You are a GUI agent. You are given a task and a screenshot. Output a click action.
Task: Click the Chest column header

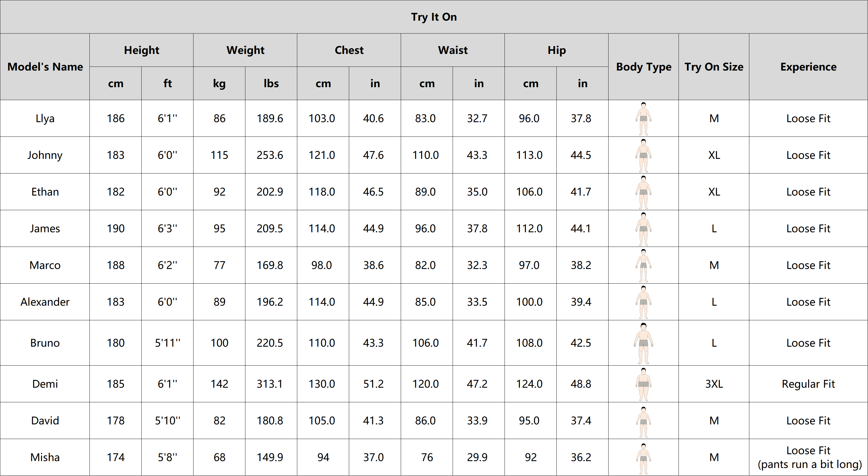pos(349,50)
